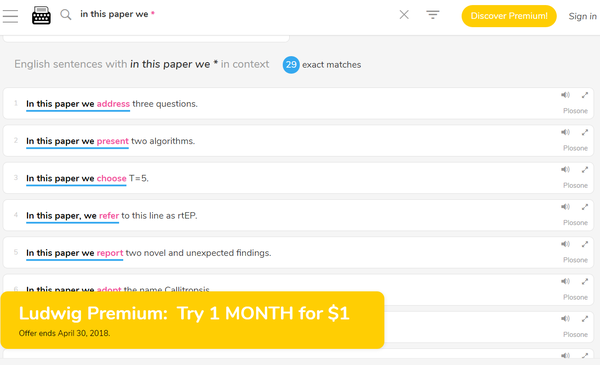
Task: Clear the search query with X
Action: (404, 15)
